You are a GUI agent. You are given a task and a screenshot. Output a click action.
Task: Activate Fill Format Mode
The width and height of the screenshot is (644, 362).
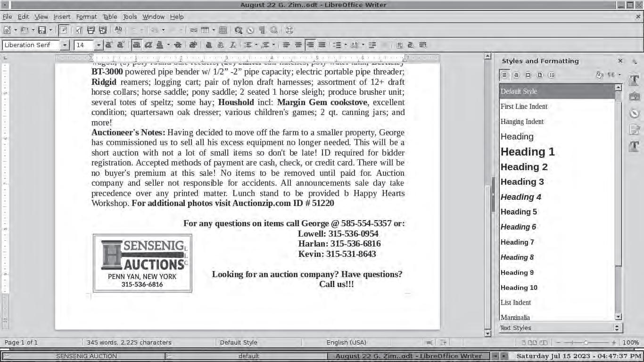(x=599, y=75)
